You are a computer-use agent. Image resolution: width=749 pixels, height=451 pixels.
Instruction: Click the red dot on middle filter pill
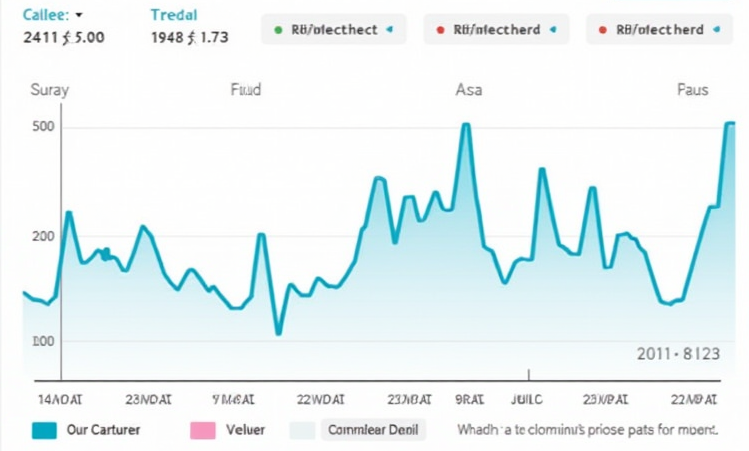tap(439, 30)
